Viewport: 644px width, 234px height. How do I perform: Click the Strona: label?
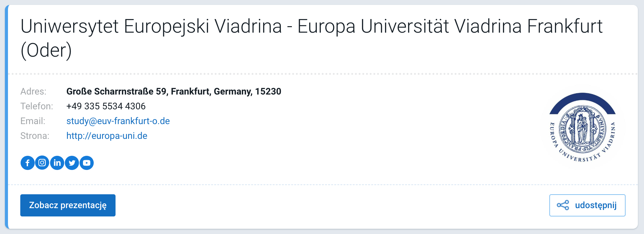(35, 136)
